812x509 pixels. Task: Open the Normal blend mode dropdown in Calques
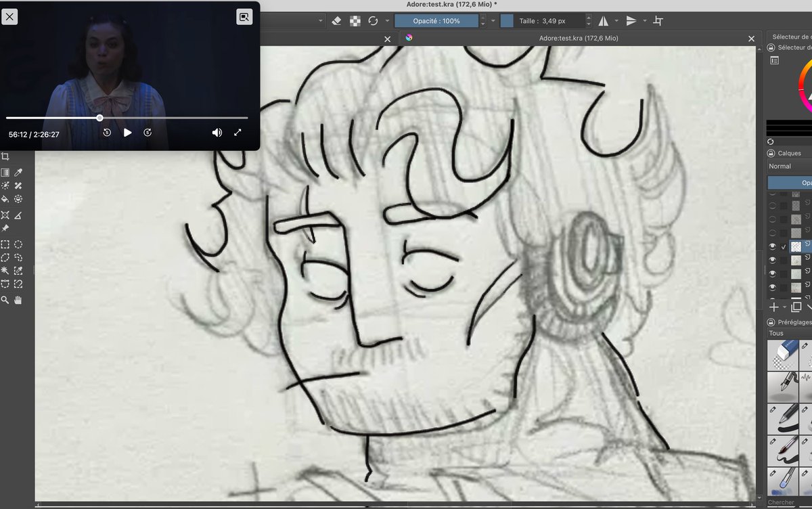click(x=789, y=166)
